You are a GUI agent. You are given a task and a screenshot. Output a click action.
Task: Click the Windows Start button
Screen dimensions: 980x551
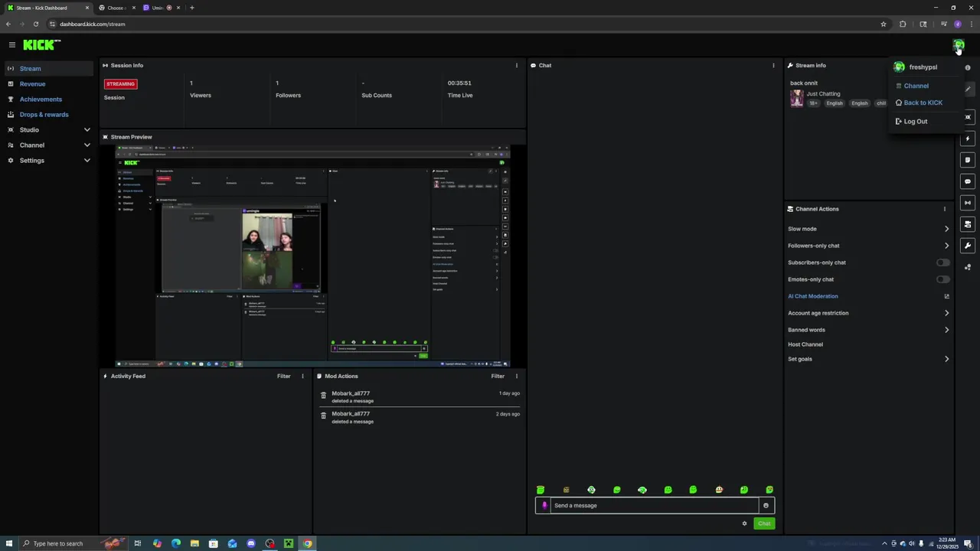click(8, 543)
